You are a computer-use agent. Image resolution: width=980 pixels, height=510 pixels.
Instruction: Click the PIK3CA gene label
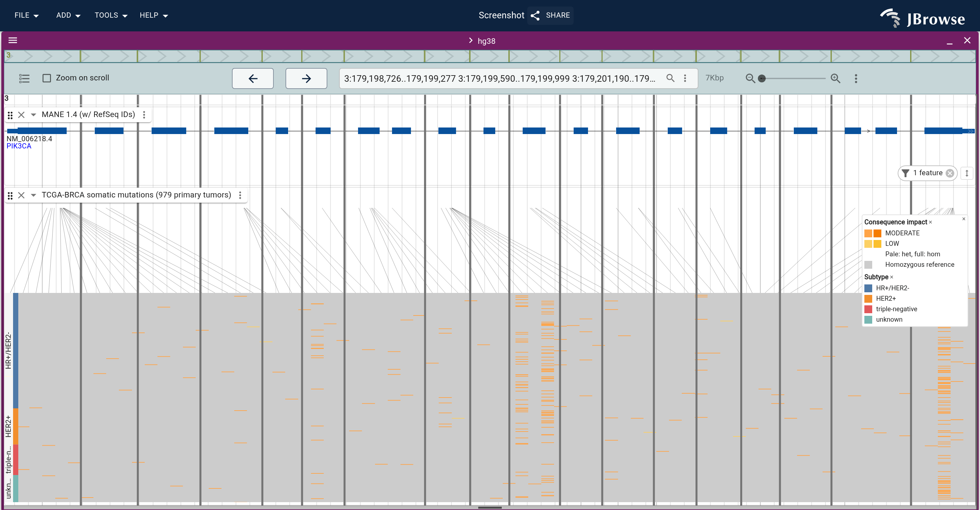(19, 146)
